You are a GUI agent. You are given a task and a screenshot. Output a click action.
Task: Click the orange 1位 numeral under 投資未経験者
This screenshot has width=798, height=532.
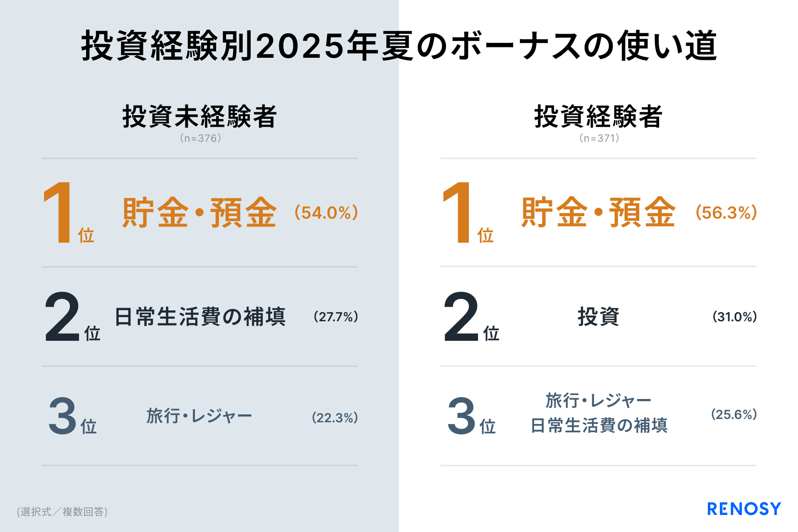(59, 212)
